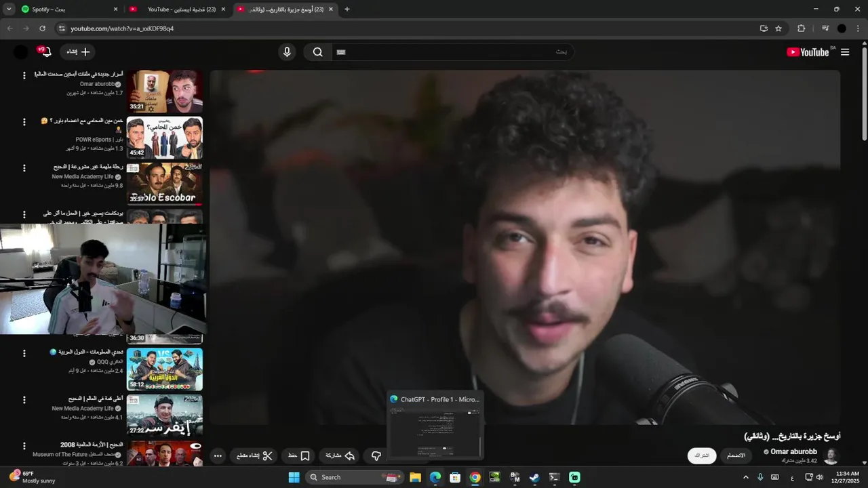The height and width of the screenshot is (488, 868).
Task: Switch to the YouTube قضية ابستين tab
Action: [x=178, y=9]
